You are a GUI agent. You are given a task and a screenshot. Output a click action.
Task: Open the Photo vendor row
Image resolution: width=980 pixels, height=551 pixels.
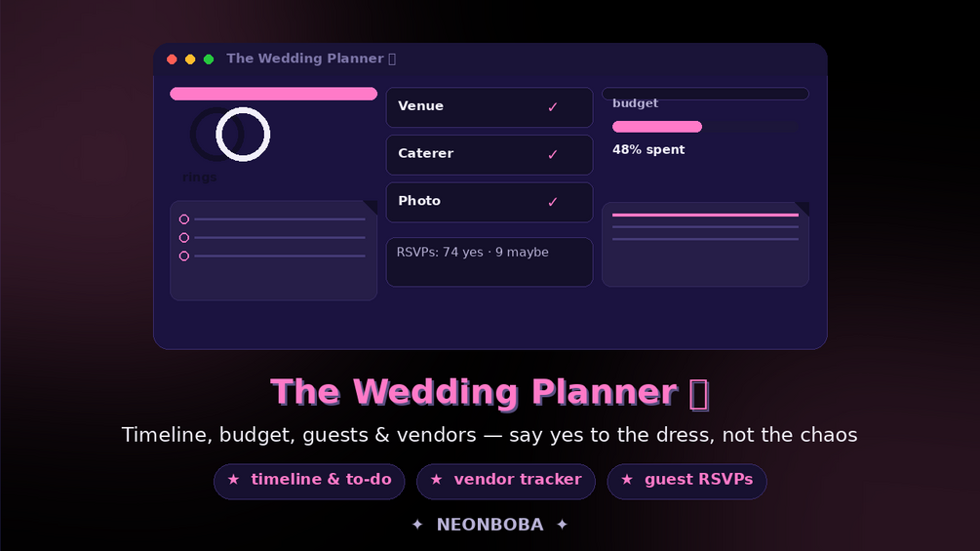pyautogui.click(x=490, y=203)
